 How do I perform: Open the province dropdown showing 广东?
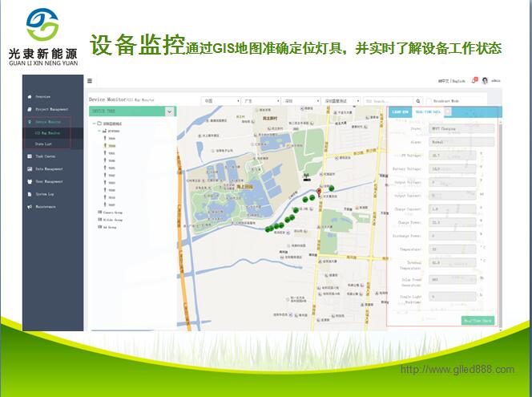[x=261, y=101]
